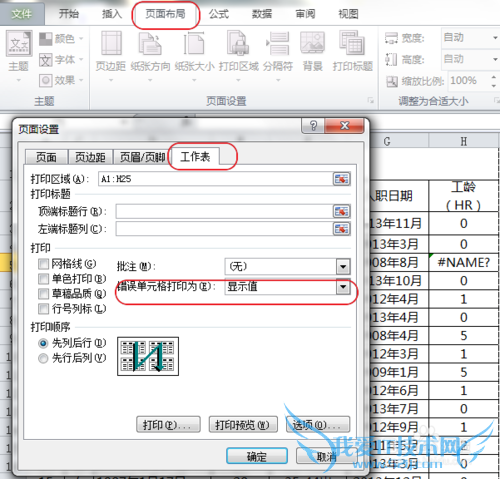500x479 pixels.
Task: Open the 页面设置 group dialog launcher
Action: pyautogui.click(x=371, y=100)
